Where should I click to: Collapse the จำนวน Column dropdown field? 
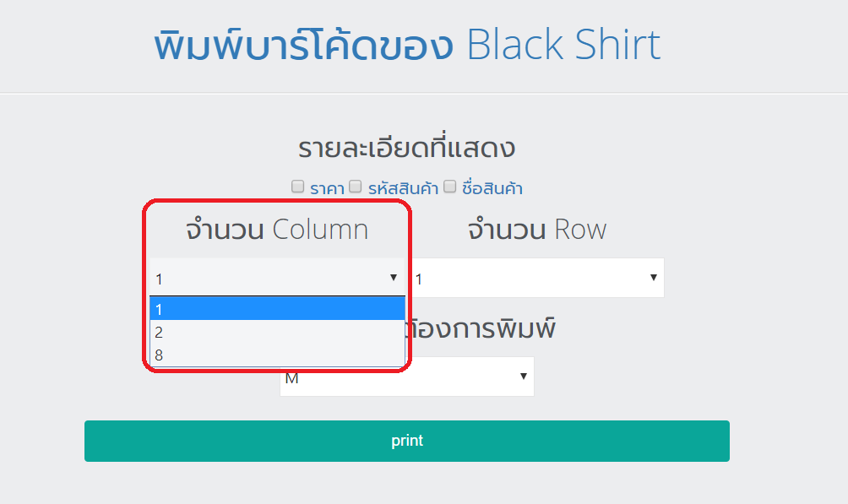[x=270, y=278]
